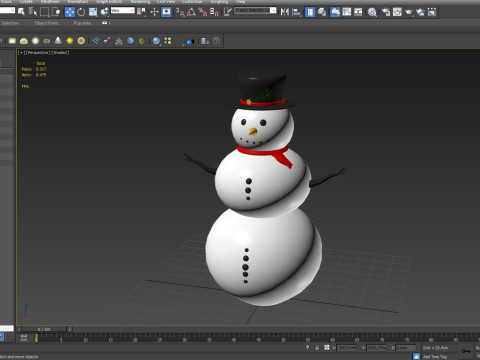This screenshot has height=360, width=480.
Task: Open mini curve editor beside timeline
Action: point(24,337)
